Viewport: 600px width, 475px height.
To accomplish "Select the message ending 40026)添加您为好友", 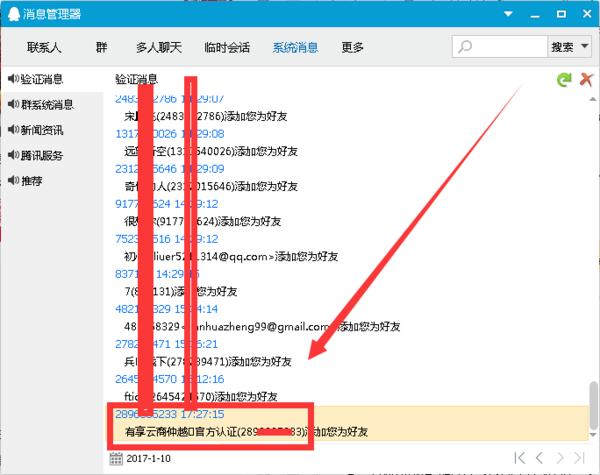I will (211, 151).
